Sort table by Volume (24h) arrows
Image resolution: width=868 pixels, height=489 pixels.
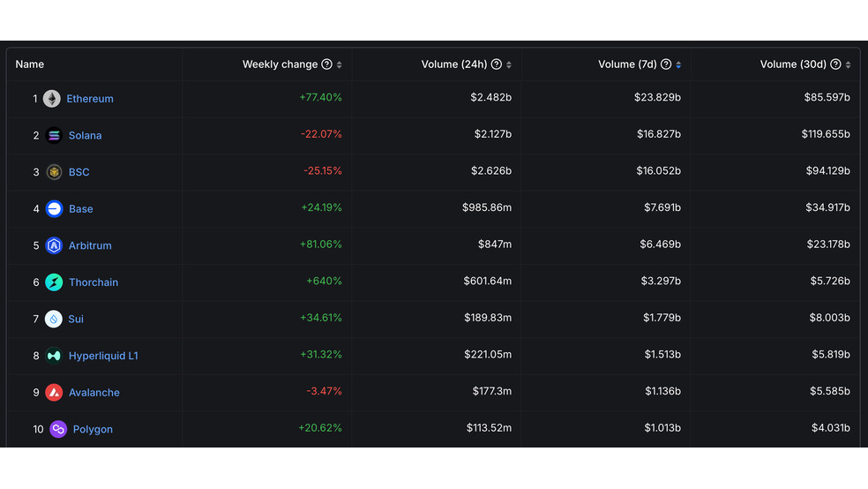[x=509, y=64]
